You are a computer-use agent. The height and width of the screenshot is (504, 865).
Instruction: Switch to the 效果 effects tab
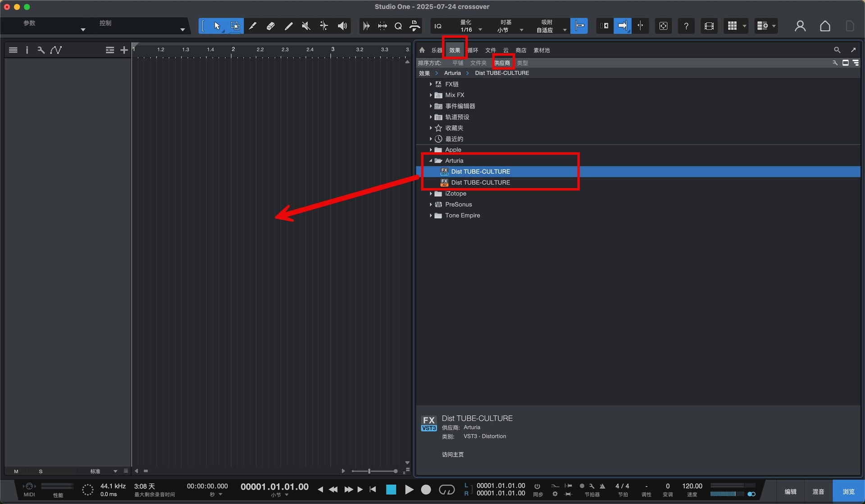(455, 50)
